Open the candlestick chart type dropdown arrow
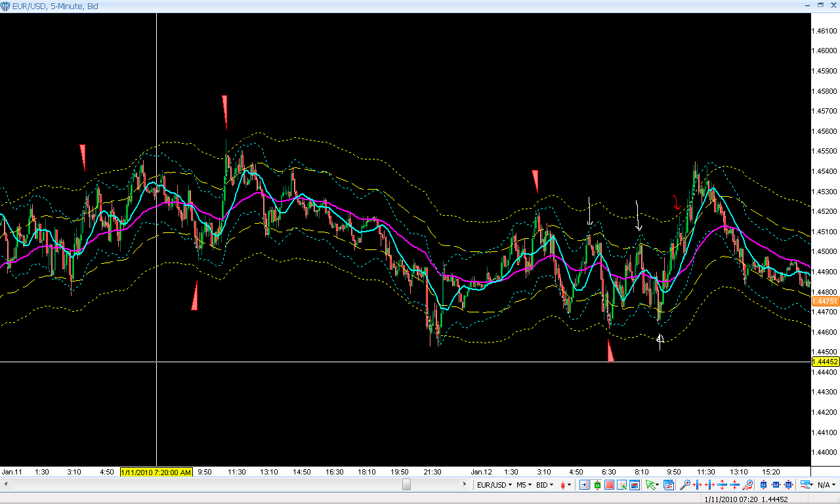840x504 pixels. [570, 485]
